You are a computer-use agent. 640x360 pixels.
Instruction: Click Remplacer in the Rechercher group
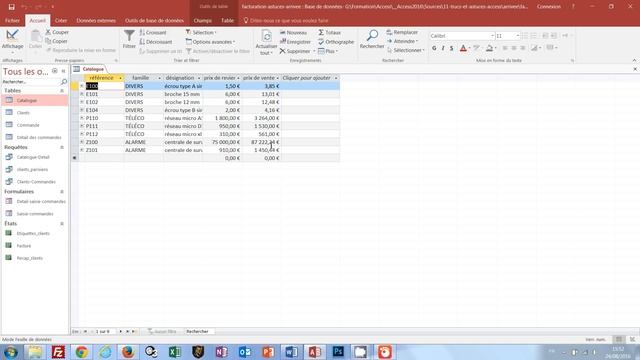pos(402,32)
